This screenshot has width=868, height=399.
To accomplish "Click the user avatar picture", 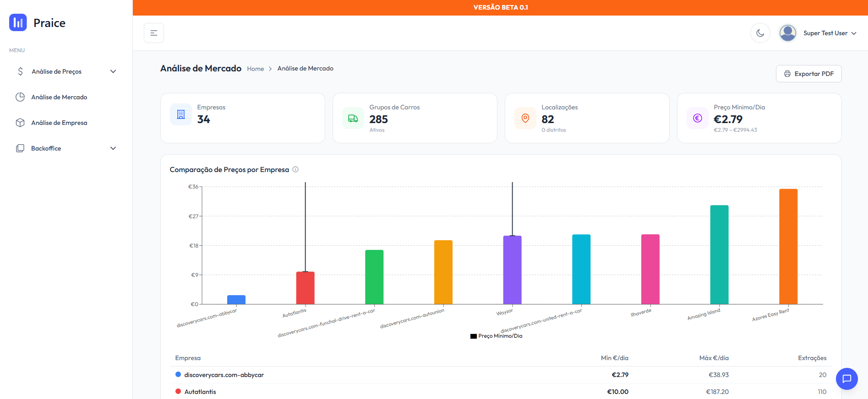I will tap(787, 33).
